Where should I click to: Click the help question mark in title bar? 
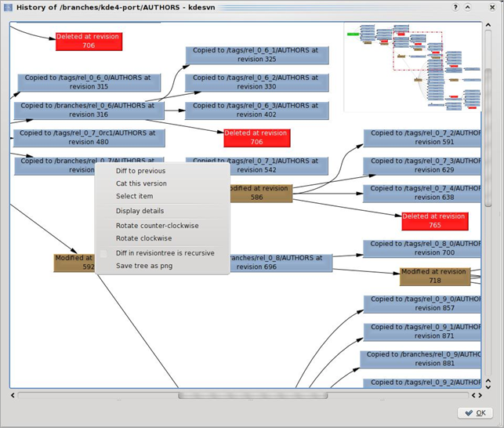pyautogui.click(x=455, y=7)
